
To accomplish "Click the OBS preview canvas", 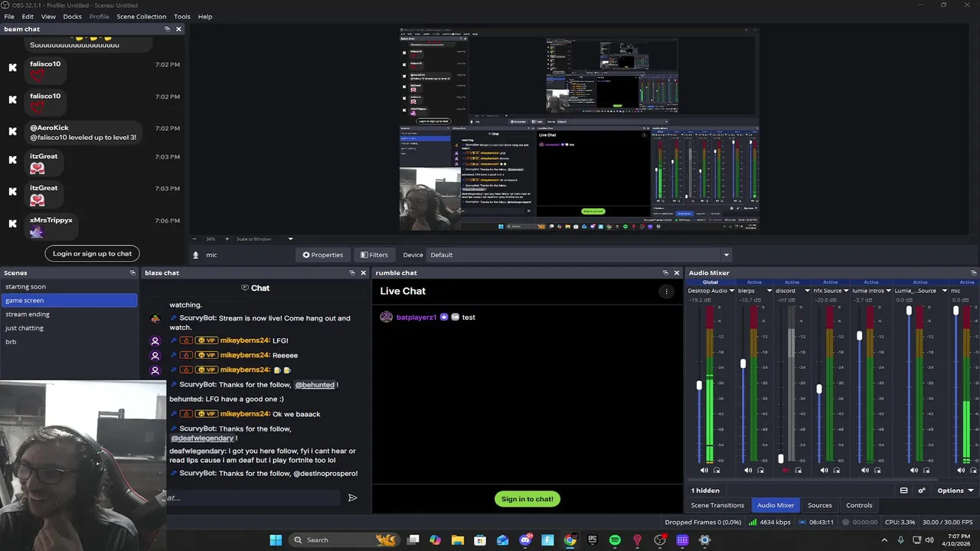I will click(579, 129).
